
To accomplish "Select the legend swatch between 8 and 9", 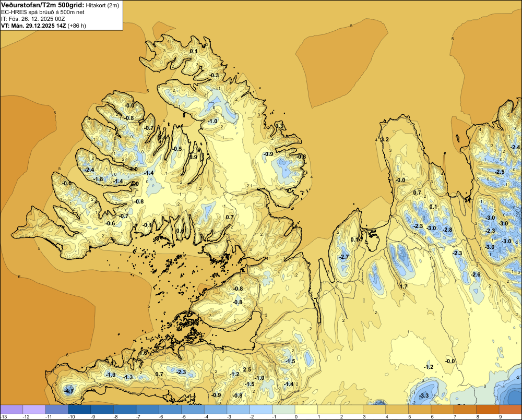I will coord(488,410).
